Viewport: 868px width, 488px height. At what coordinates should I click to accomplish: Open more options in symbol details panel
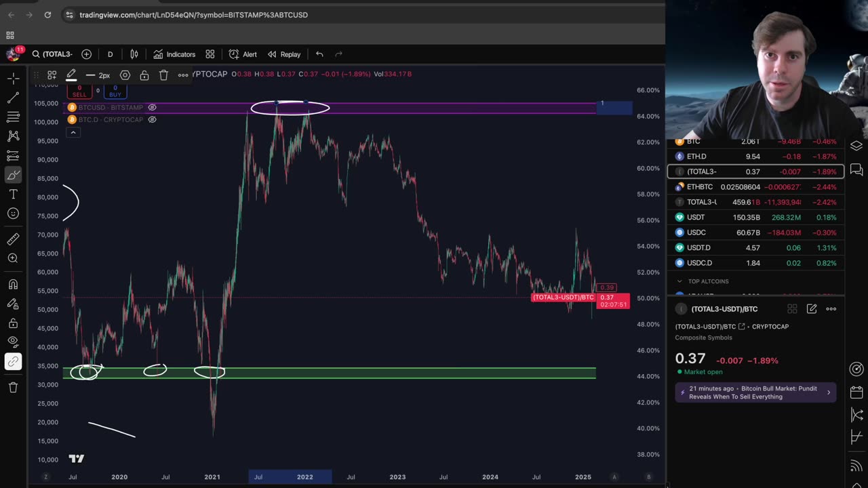point(831,309)
